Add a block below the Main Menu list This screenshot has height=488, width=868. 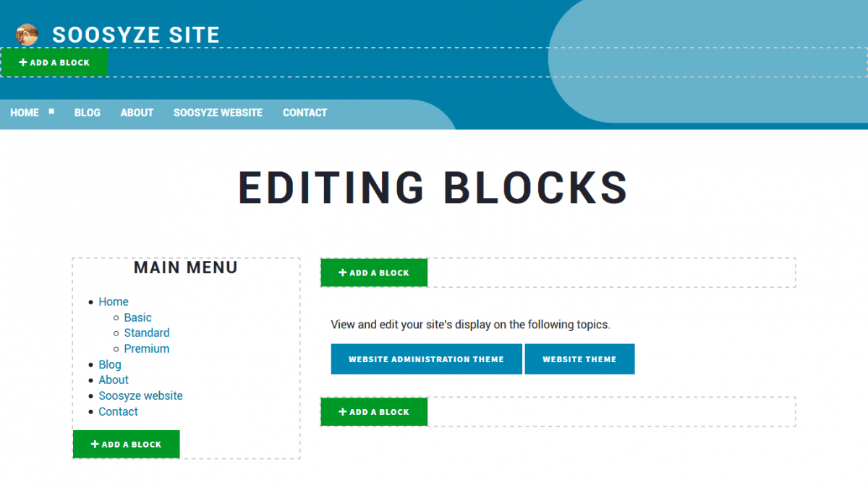click(127, 444)
